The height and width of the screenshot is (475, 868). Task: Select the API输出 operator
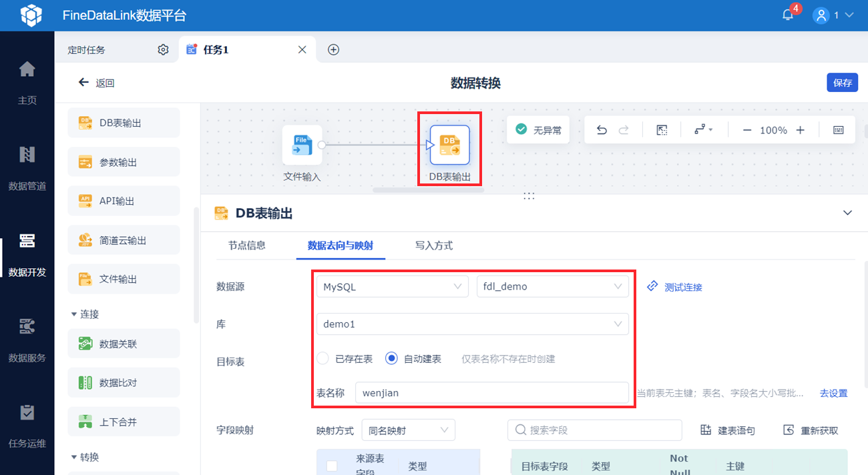pos(124,201)
